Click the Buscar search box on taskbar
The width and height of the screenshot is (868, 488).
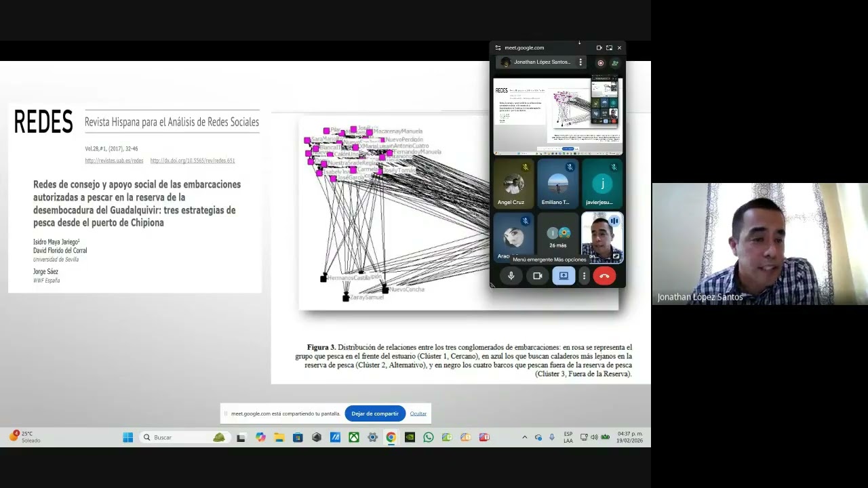click(184, 437)
